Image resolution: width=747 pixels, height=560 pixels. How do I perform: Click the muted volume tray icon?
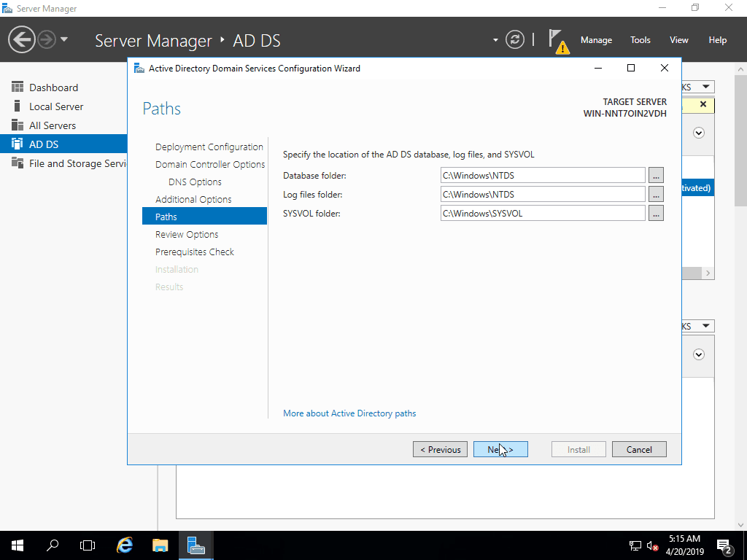[x=652, y=545]
